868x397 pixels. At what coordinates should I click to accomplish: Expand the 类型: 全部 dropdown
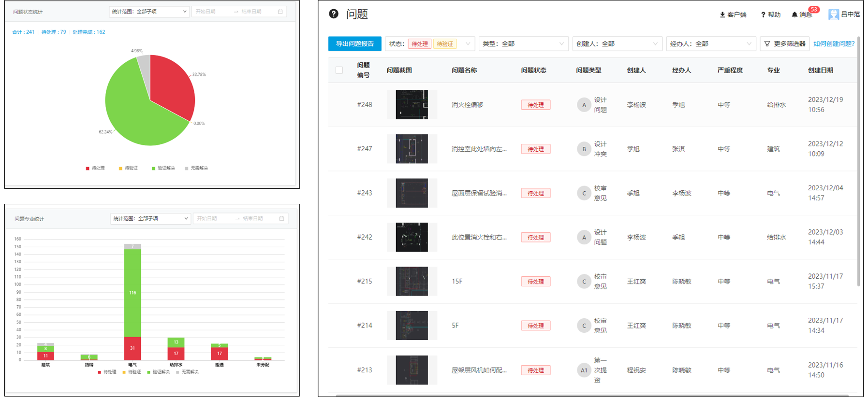tap(523, 44)
